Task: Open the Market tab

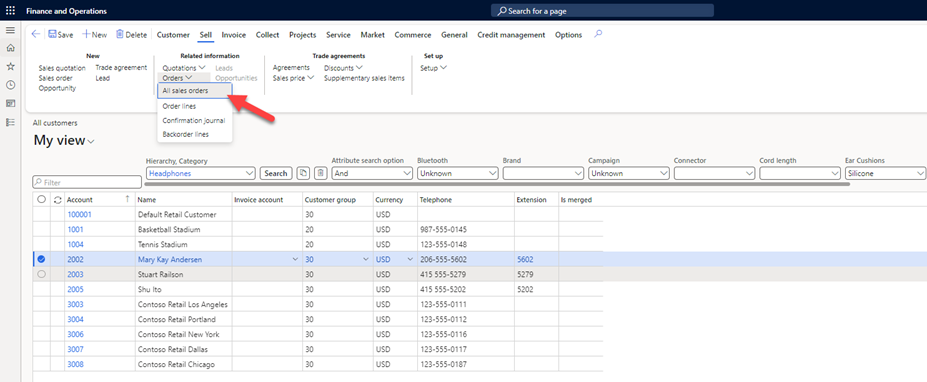Action: click(x=372, y=35)
